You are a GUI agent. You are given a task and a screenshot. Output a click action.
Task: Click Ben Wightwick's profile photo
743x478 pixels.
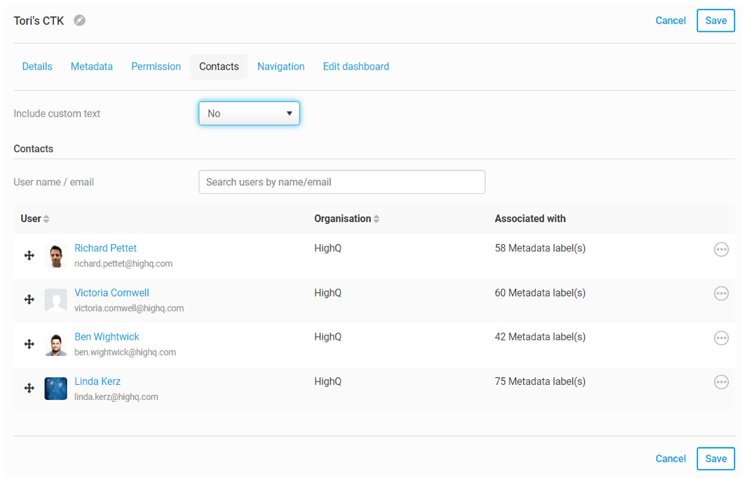pos(56,344)
